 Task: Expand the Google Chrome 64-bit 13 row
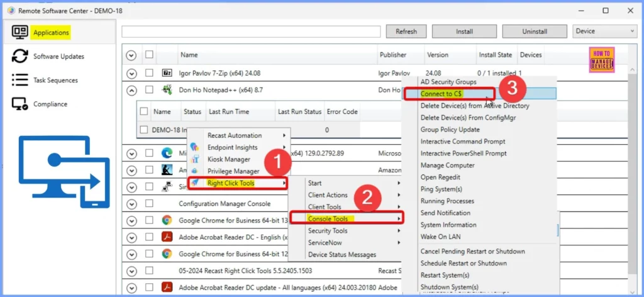point(131,221)
